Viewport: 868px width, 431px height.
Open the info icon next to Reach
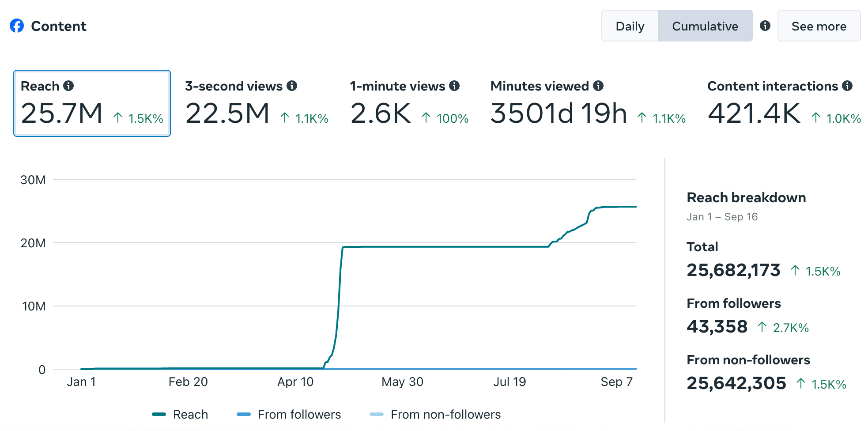point(68,86)
